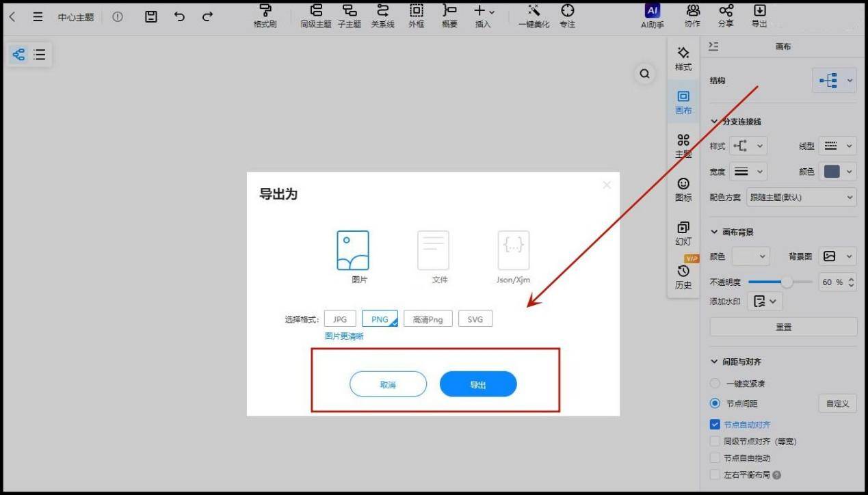
Task: Click the search magnifier icon
Action: point(644,74)
